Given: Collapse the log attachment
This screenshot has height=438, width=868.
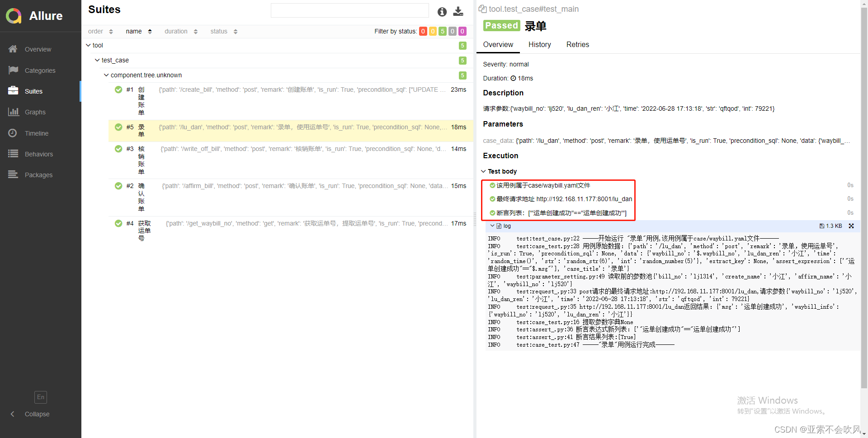Looking at the screenshot, I should coord(492,226).
